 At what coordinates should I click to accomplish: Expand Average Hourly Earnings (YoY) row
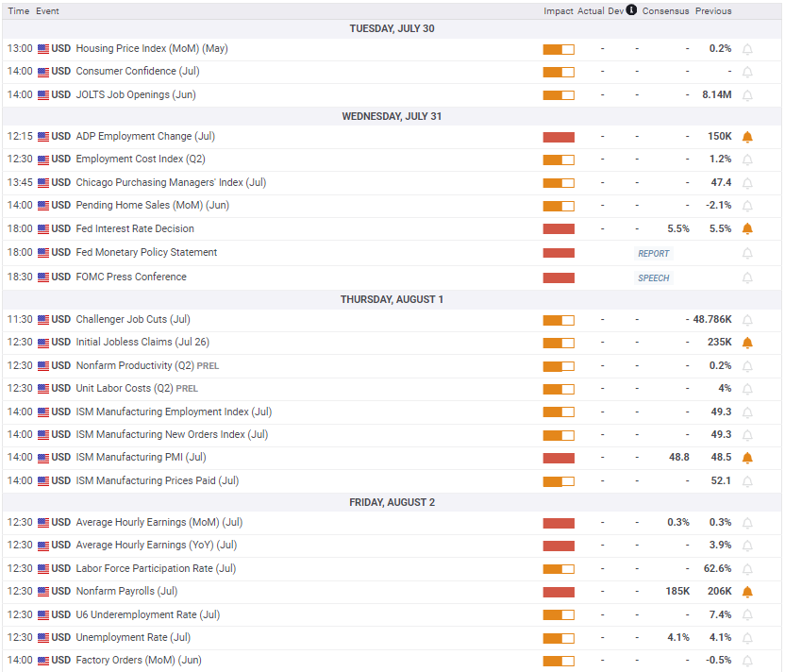[x=392, y=546]
